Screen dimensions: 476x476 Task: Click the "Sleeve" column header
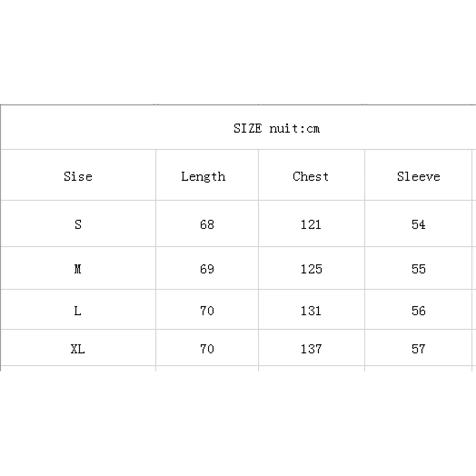coord(418,176)
